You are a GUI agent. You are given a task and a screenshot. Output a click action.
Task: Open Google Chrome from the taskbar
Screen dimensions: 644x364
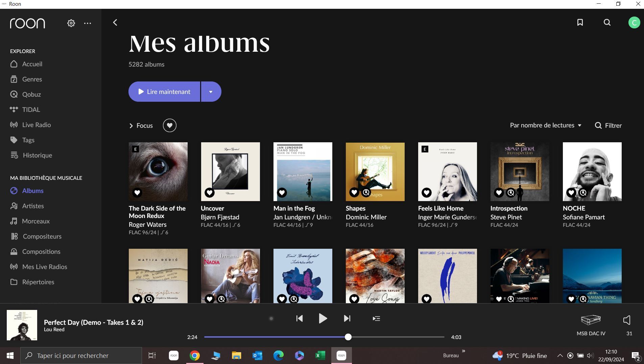(x=195, y=356)
